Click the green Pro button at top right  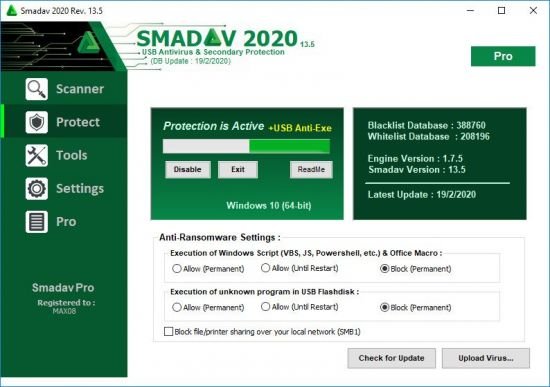pos(503,56)
